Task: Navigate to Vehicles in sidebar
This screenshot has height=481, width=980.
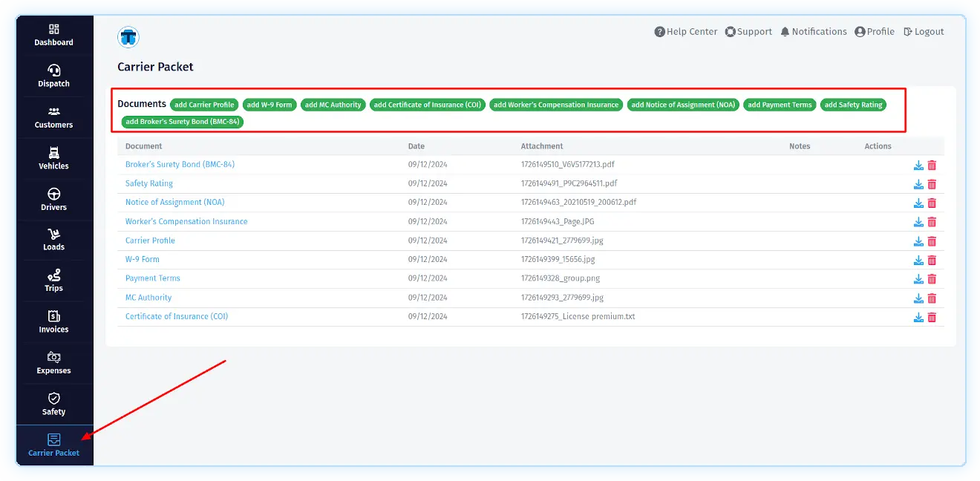Action: click(x=54, y=158)
